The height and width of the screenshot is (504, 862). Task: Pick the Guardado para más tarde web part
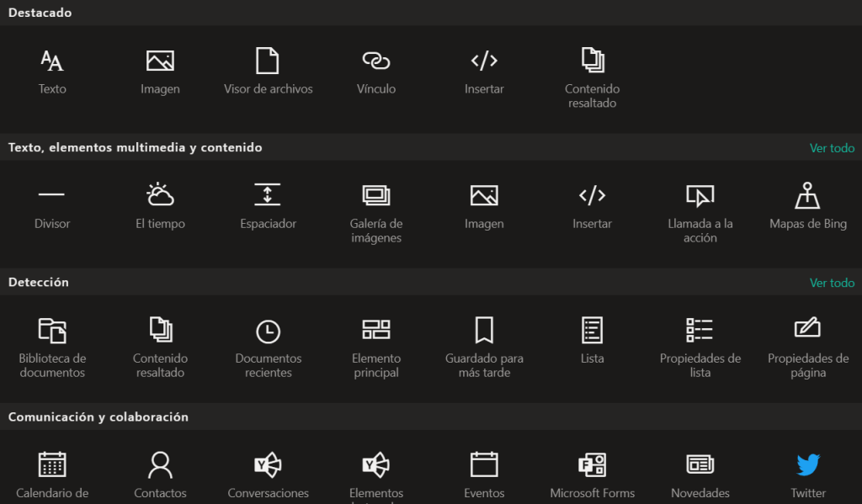click(484, 331)
